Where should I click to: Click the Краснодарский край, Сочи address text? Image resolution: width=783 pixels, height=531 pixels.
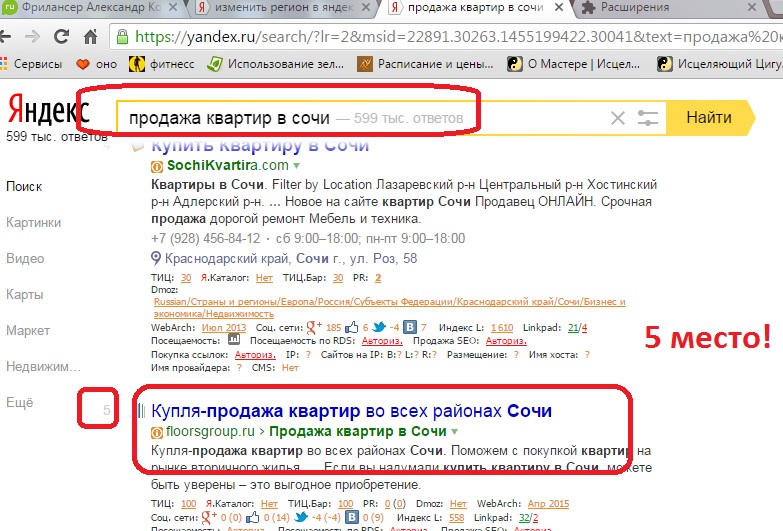tap(291, 258)
